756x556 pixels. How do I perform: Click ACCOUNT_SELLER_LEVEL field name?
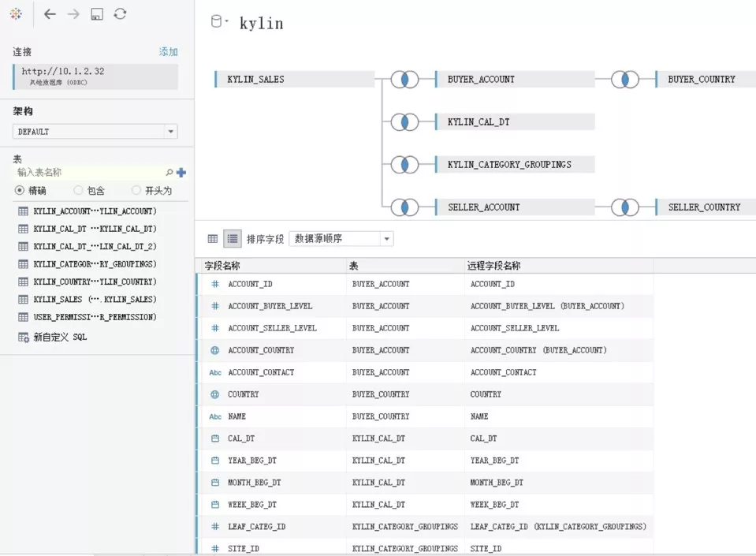coord(273,328)
